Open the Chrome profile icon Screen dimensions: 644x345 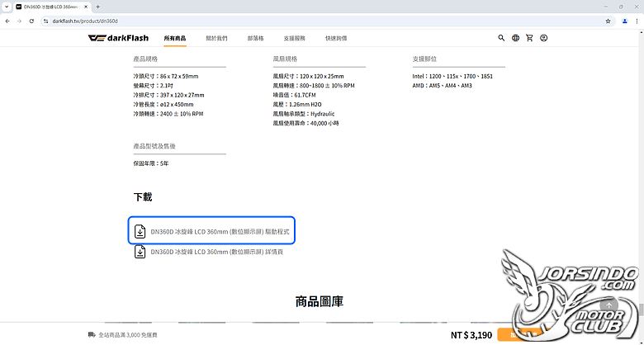point(625,21)
